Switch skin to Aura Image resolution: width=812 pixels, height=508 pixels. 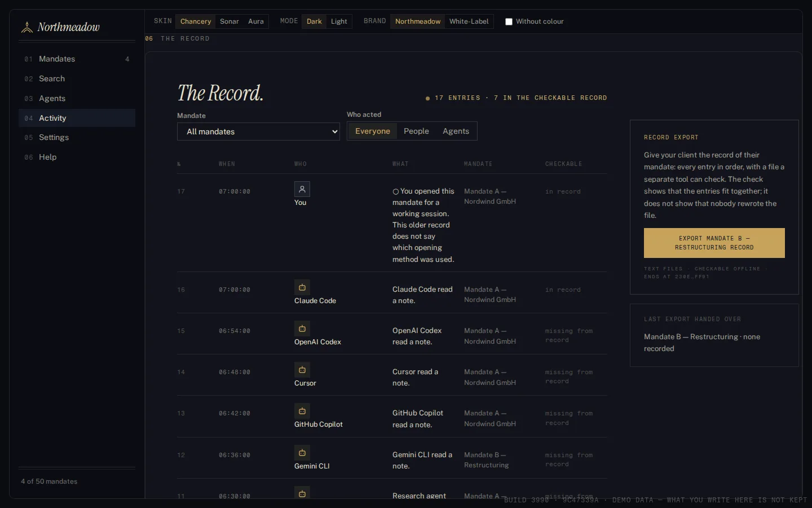256,21
